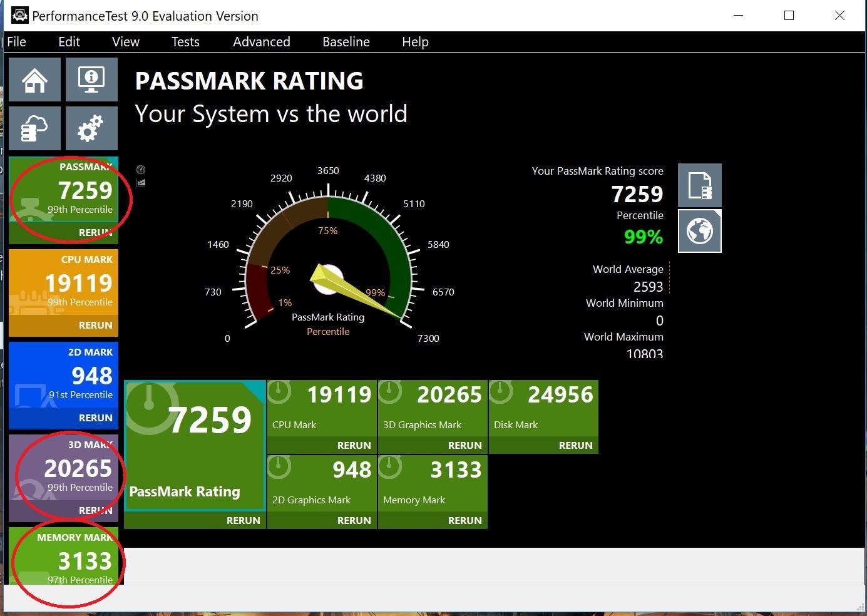Open the settings gears icon
This screenshot has width=867, height=616.
(x=91, y=128)
